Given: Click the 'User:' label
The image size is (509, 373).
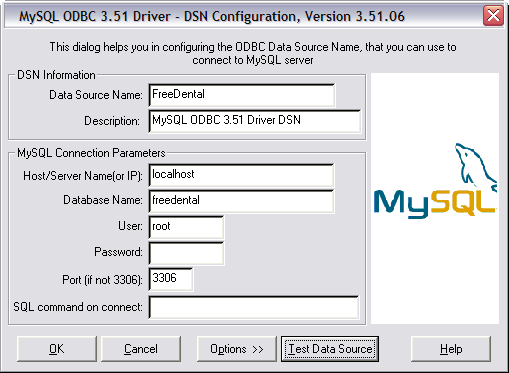Looking at the screenshot, I should point(130,226).
